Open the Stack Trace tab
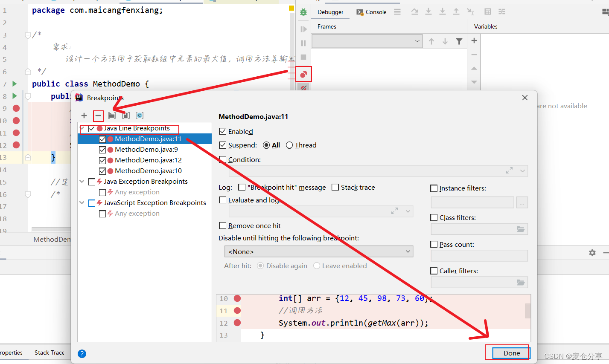 50,352
